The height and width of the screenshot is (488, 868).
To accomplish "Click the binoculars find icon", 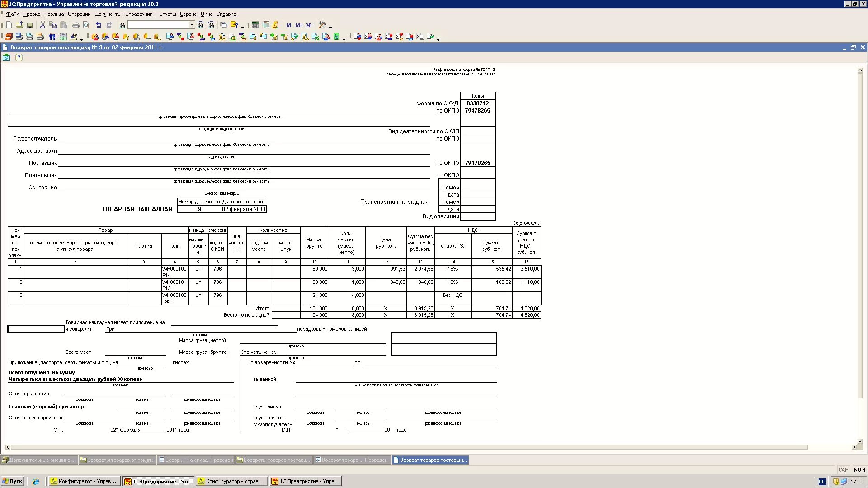I will click(122, 25).
